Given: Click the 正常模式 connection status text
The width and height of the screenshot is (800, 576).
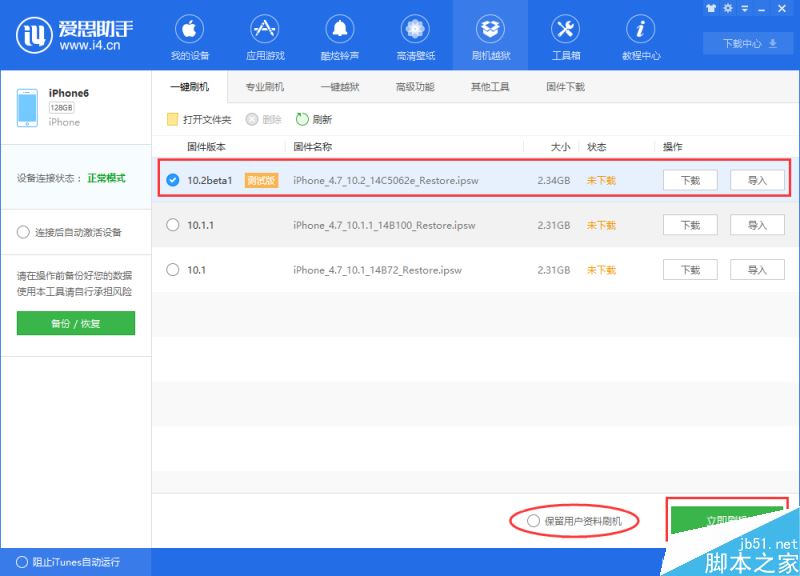Looking at the screenshot, I should point(106,178).
